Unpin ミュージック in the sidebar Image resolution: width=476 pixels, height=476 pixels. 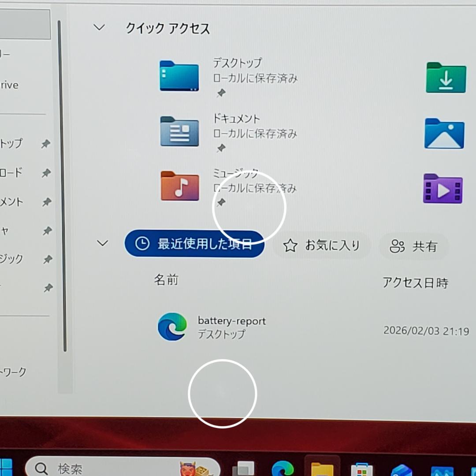pyautogui.click(x=47, y=260)
